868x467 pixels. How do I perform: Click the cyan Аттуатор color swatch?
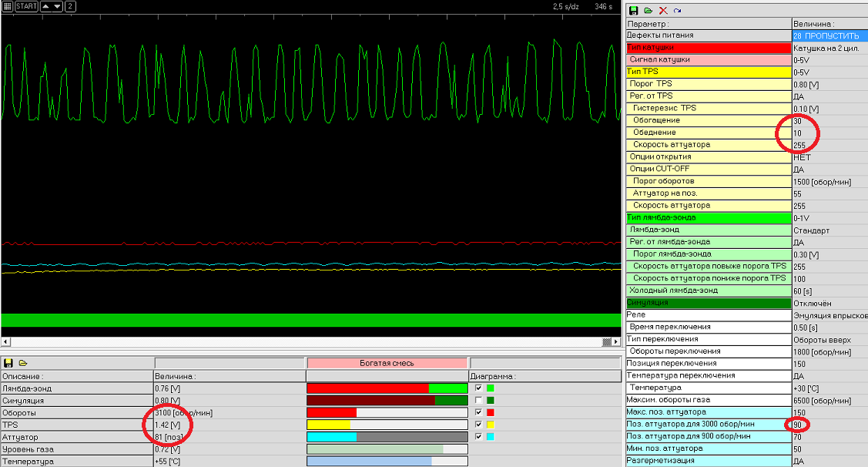491,437
